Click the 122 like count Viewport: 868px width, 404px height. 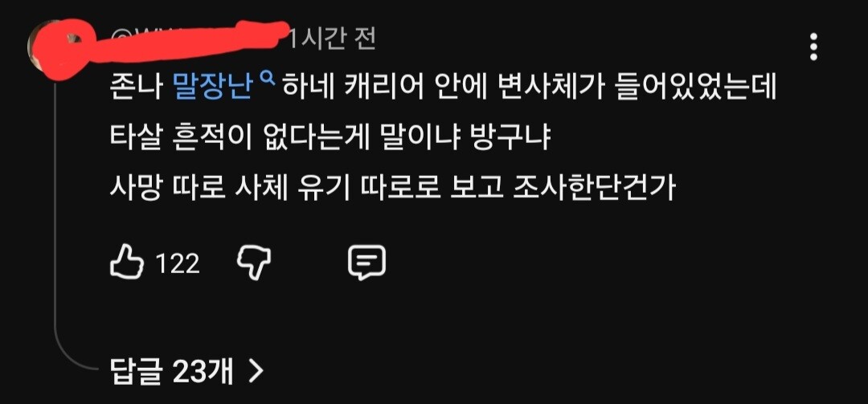tap(177, 264)
